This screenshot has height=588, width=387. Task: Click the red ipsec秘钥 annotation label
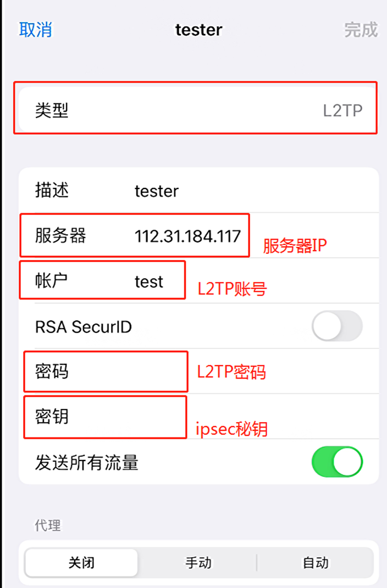click(x=231, y=429)
